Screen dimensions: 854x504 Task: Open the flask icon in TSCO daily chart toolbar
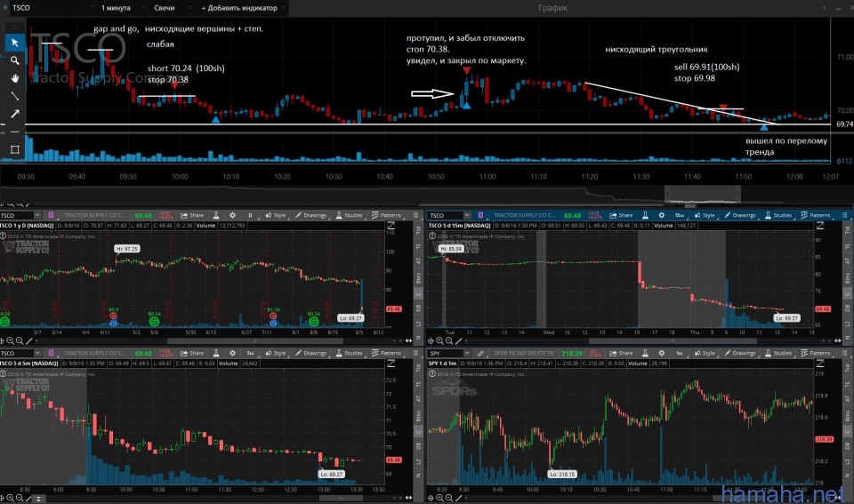216,215
